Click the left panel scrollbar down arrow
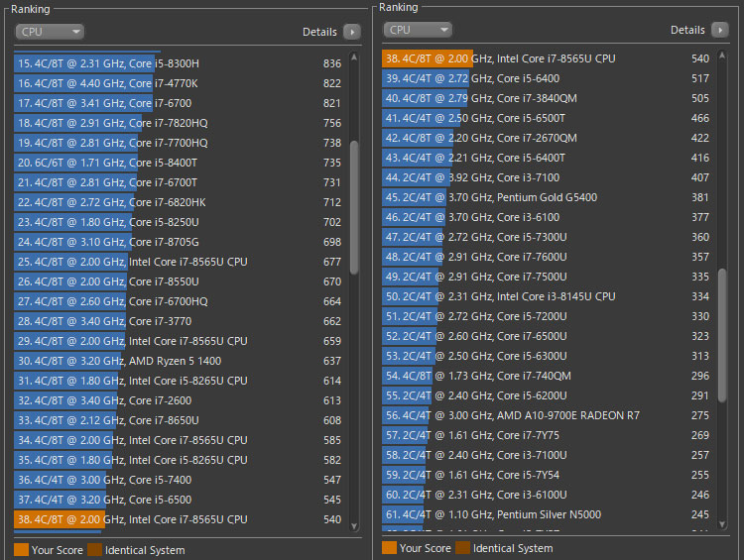 click(354, 526)
